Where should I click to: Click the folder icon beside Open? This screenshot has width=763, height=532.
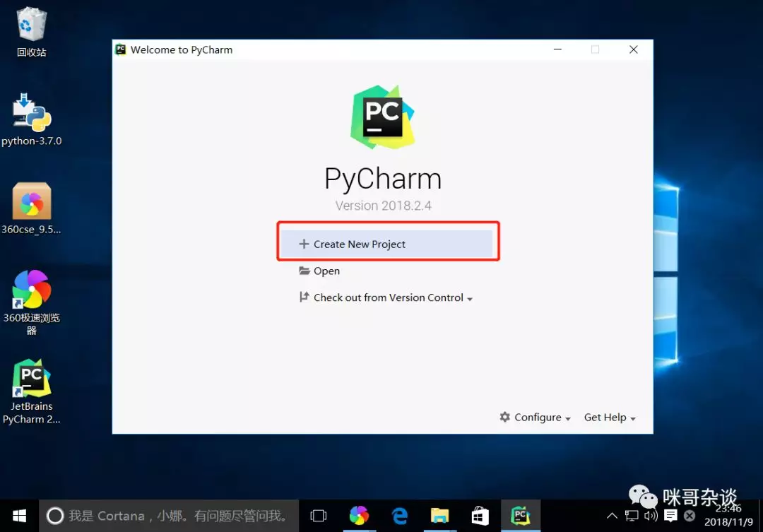(304, 271)
